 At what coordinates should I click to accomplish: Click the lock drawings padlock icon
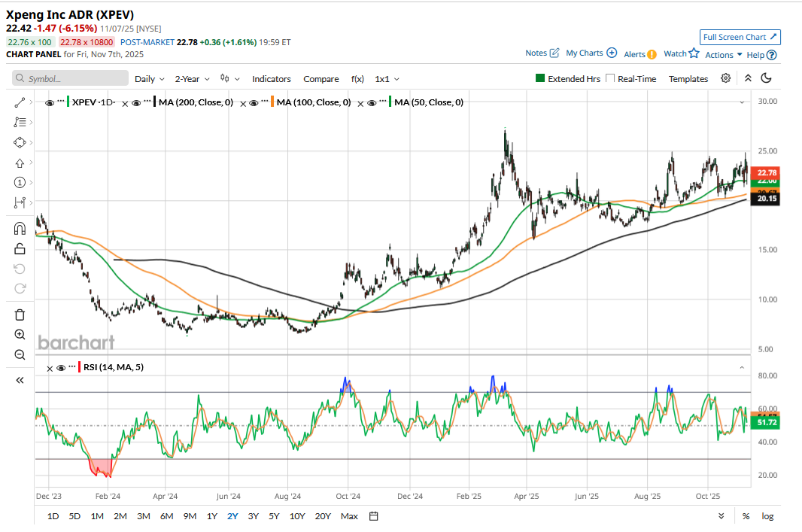tap(20, 248)
